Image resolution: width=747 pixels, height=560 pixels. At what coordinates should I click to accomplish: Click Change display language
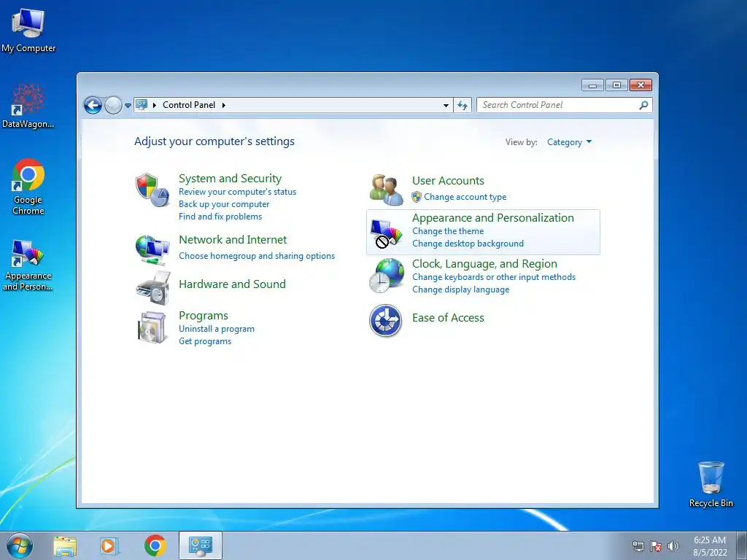(461, 289)
